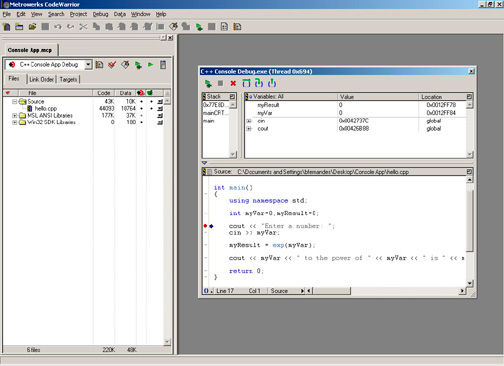The width and height of the screenshot is (504, 366).
Task: Expand the Win32 SDK Libraries folder
Action: tap(14, 123)
